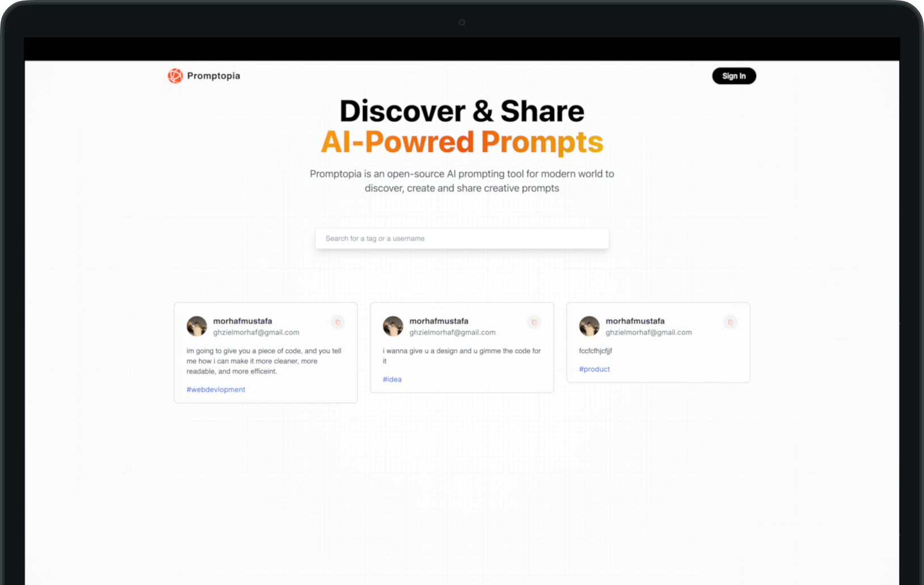Click ghzielmorhaf@gmail.com on the #product card
924x585 pixels.
click(649, 332)
